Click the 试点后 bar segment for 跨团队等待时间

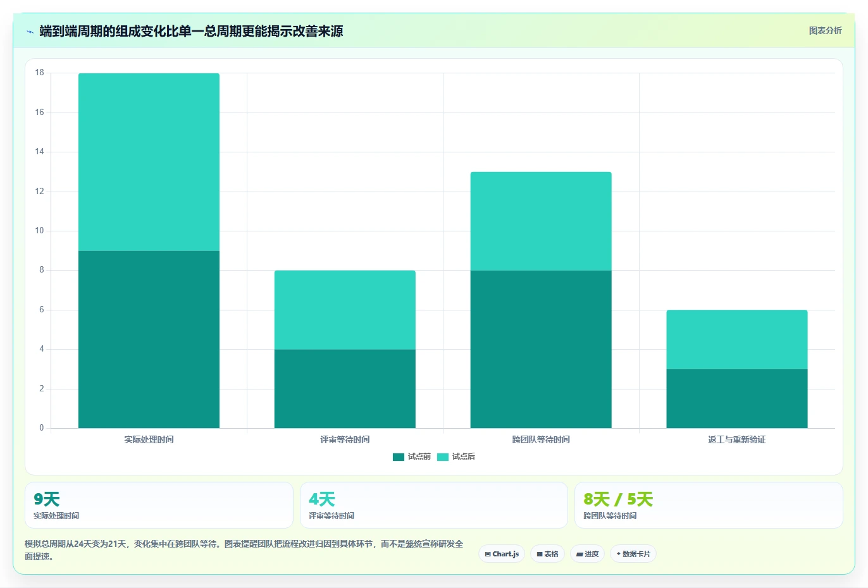pyautogui.click(x=541, y=221)
